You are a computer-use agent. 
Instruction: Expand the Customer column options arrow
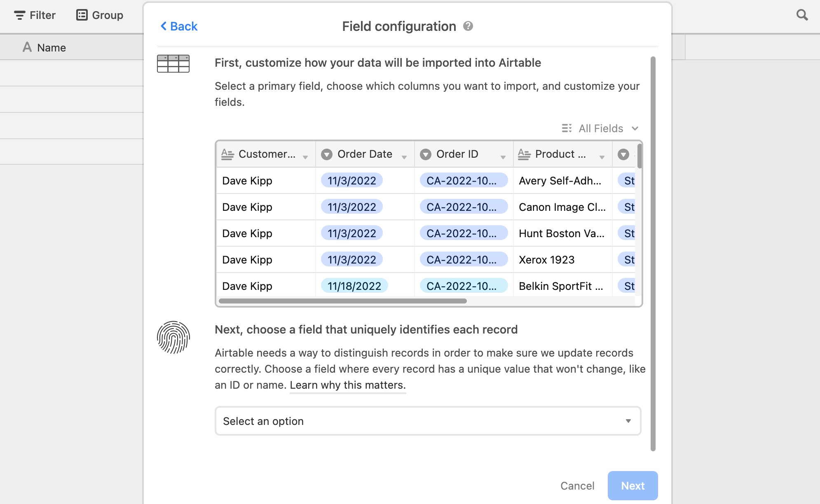pos(305,157)
